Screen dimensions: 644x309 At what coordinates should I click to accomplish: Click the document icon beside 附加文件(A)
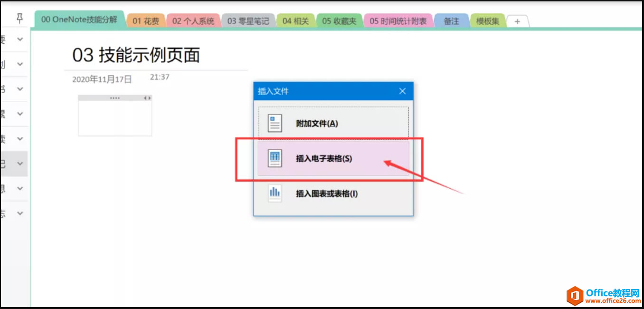pos(275,122)
